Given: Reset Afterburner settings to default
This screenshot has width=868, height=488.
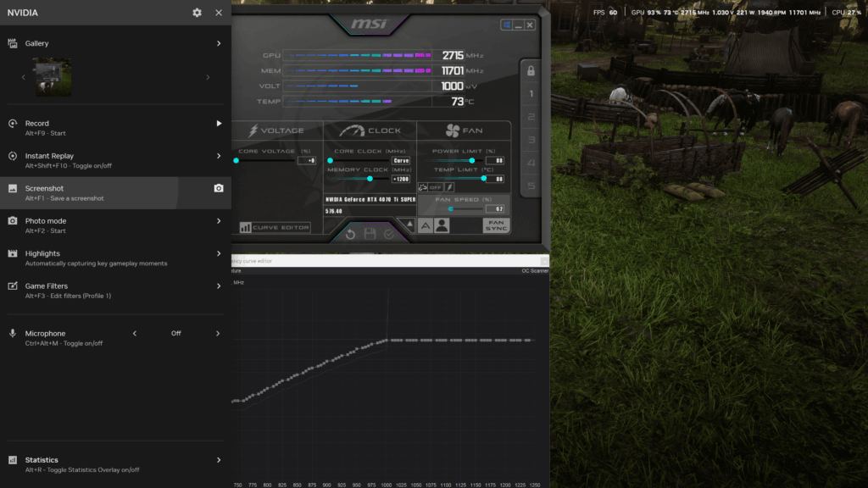Looking at the screenshot, I should pyautogui.click(x=350, y=235).
